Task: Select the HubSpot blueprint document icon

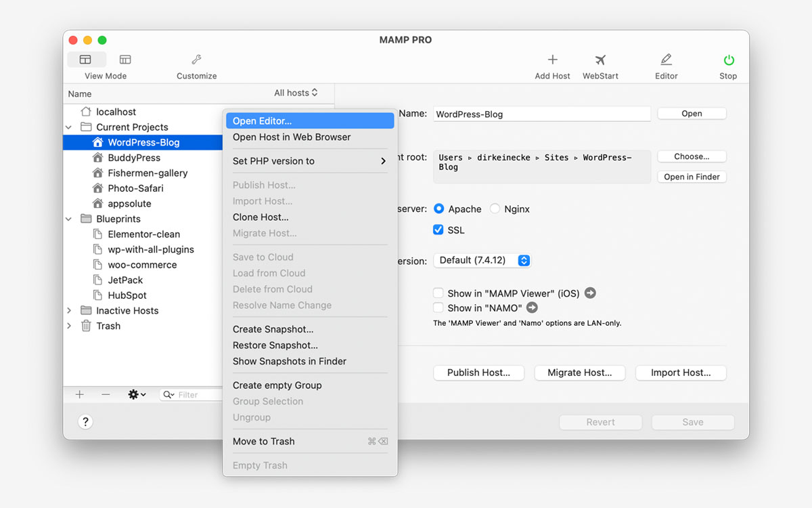Action: coord(97,295)
